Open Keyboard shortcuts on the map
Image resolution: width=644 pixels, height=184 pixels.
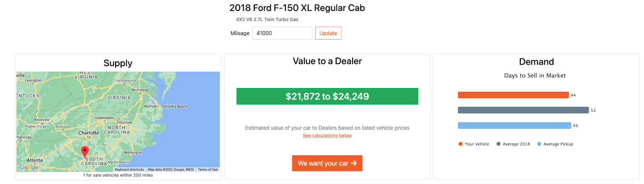[x=129, y=169]
